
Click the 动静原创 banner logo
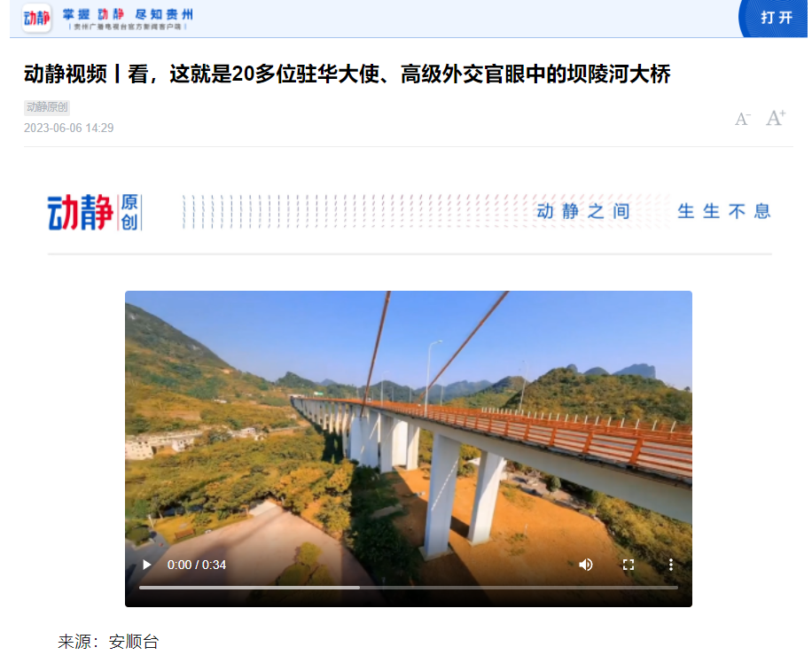(x=95, y=213)
